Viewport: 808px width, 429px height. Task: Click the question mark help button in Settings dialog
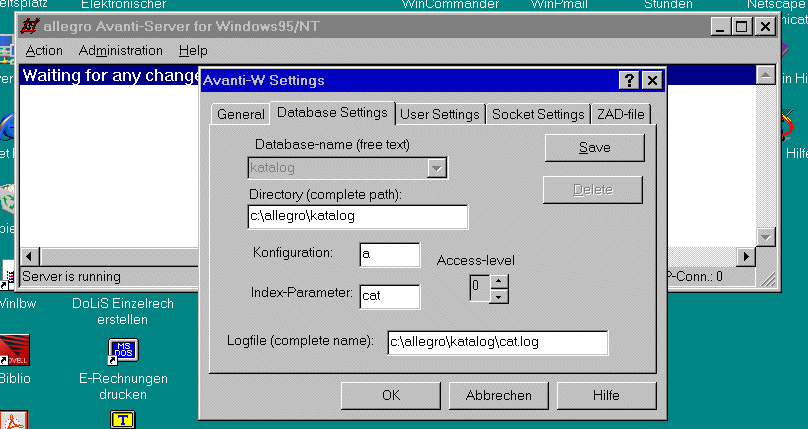point(629,81)
